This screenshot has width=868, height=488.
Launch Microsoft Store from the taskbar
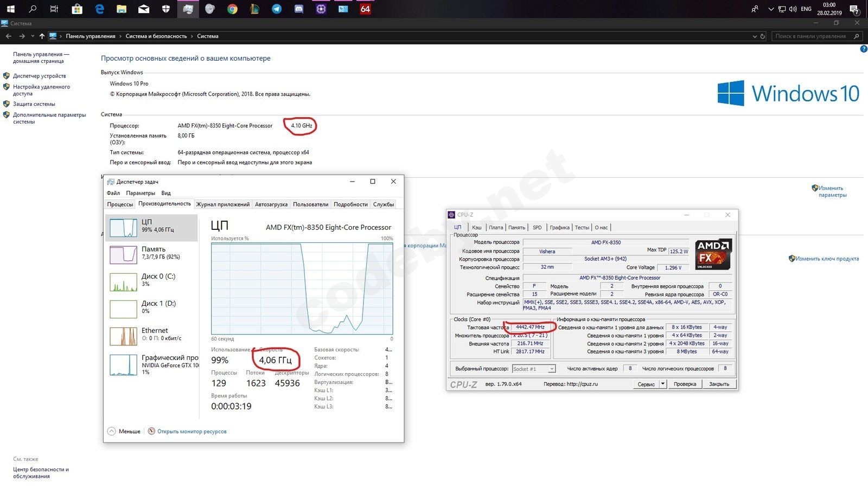77,9
